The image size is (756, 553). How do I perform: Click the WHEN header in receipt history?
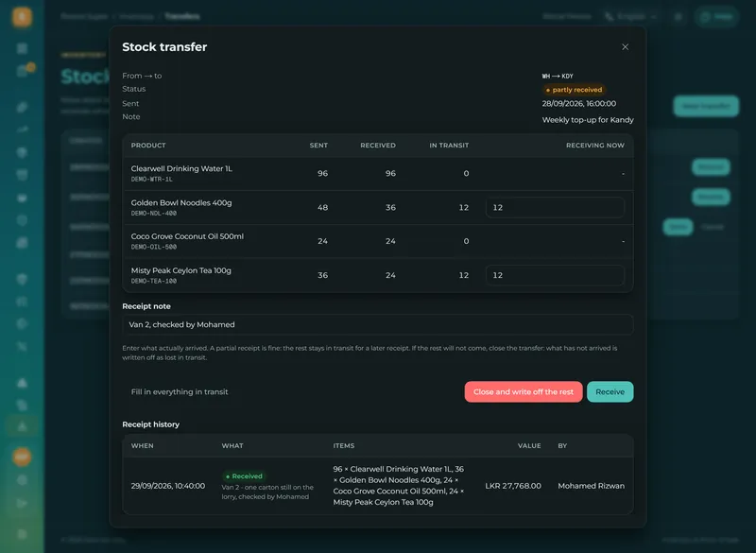pyautogui.click(x=143, y=445)
